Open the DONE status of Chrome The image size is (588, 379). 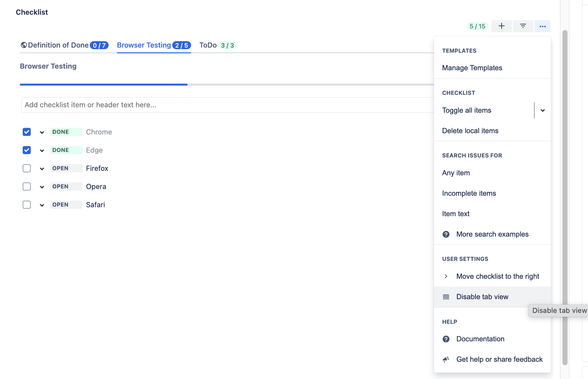[x=66, y=132]
